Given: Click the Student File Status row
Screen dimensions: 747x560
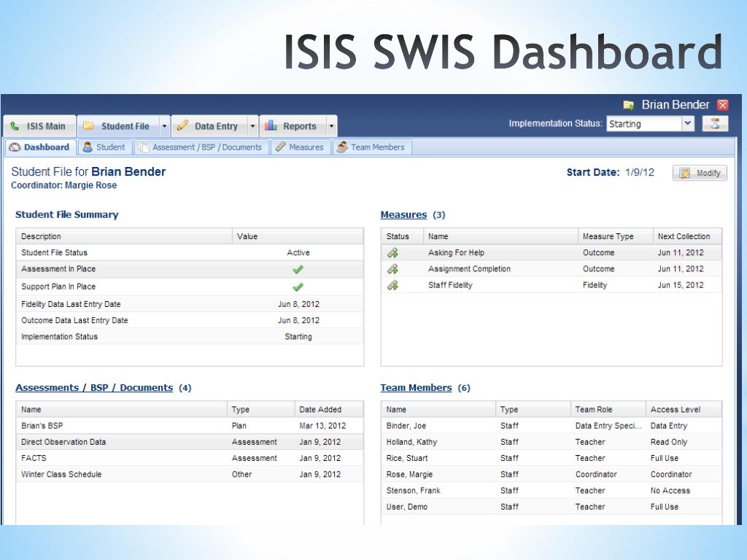Looking at the screenshot, I should pyautogui.click(x=190, y=253).
